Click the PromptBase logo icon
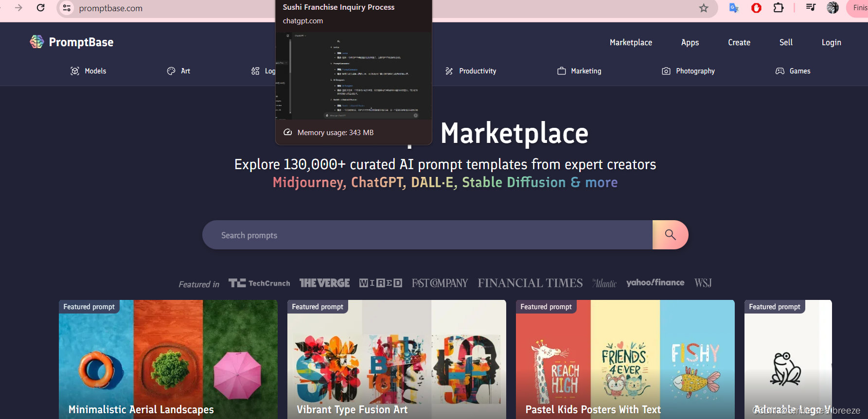 tap(37, 42)
